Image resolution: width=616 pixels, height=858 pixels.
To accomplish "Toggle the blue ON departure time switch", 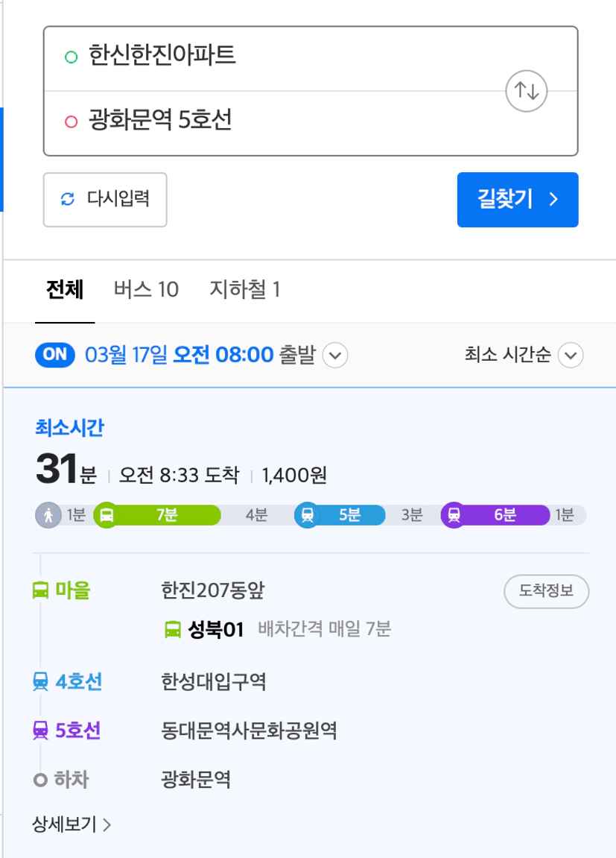I will click(x=54, y=355).
